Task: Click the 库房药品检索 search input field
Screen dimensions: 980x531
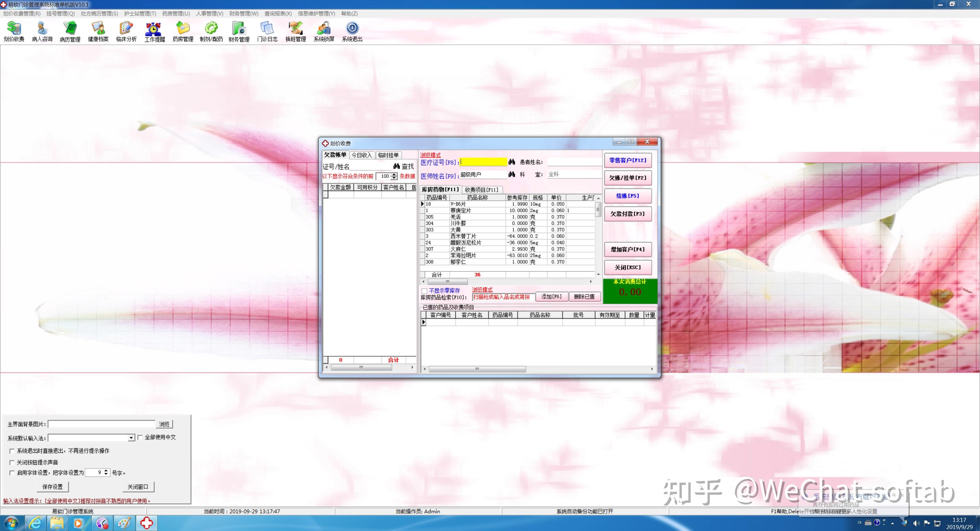Action: point(503,297)
